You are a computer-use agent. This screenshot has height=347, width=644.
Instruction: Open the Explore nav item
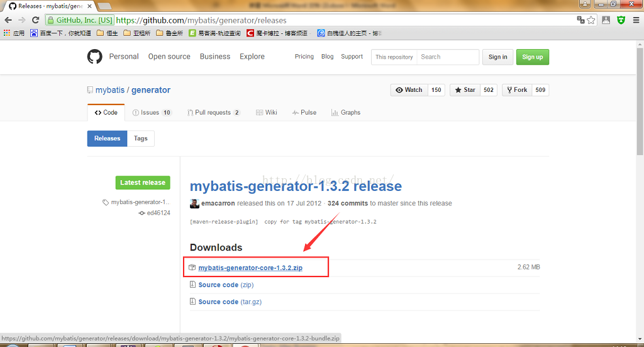click(252, 57)
